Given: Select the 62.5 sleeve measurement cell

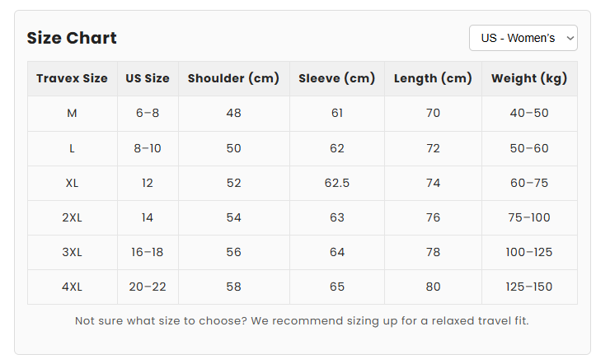Looking at the screenshot, I should pos(336,183).
